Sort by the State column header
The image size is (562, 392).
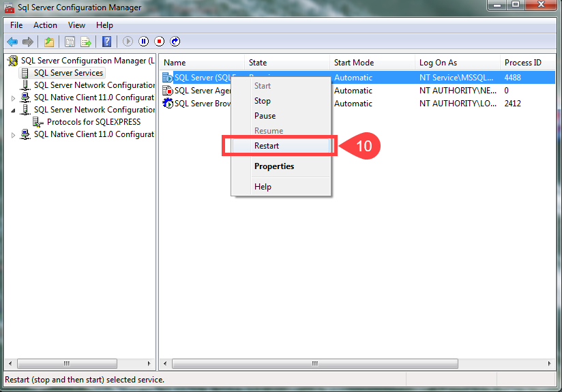286,62
